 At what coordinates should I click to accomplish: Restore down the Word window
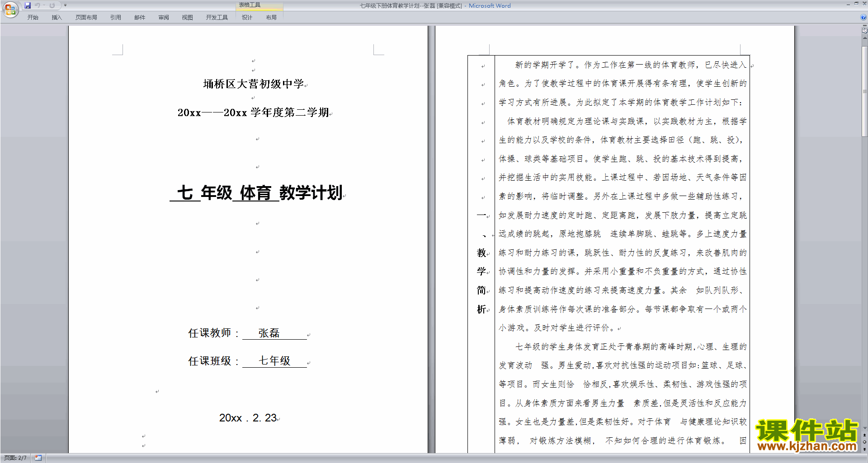pyautogui.click(x=856, y=4)
